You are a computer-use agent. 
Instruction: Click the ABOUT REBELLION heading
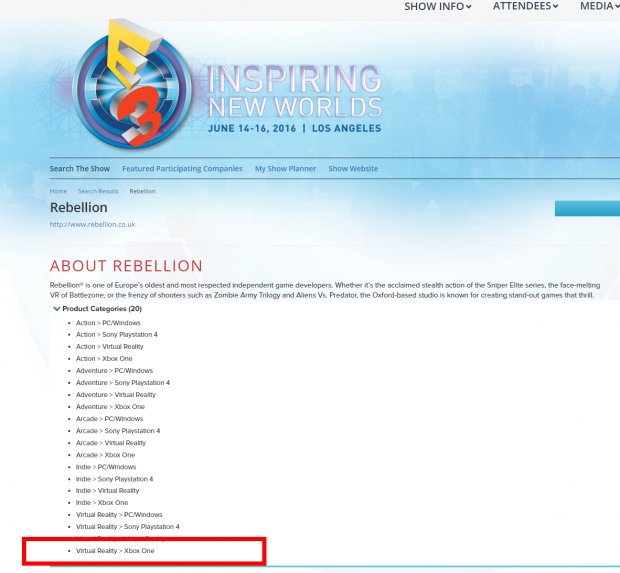pyautogui.click(x=126, y=266)
